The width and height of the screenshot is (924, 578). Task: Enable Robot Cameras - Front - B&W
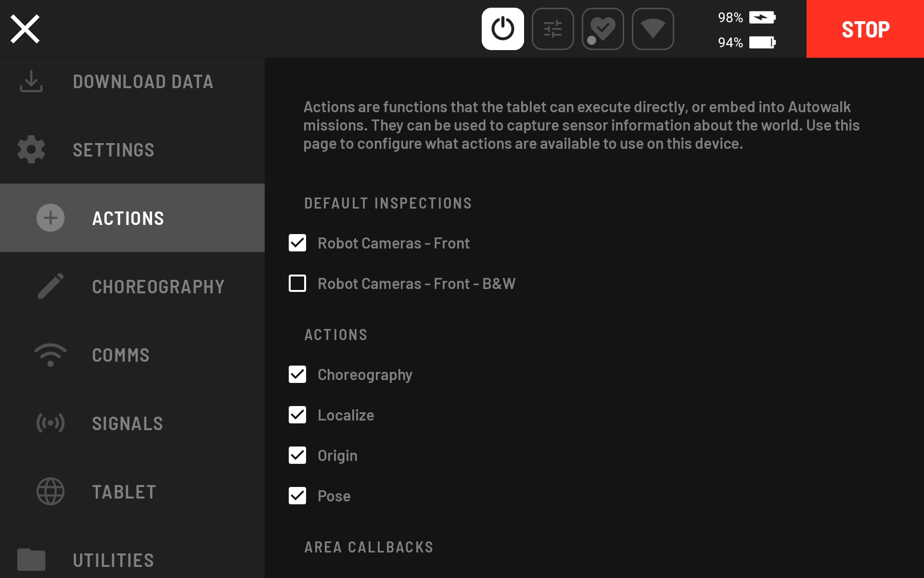[x=297, y=283]
